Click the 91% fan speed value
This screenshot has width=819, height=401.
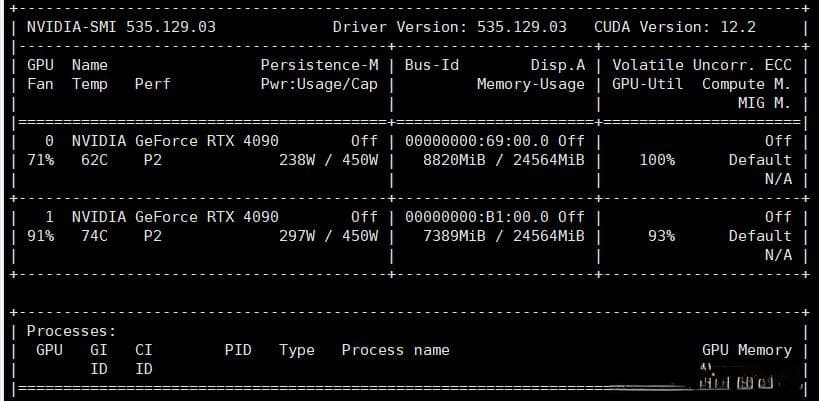(41, 236)
